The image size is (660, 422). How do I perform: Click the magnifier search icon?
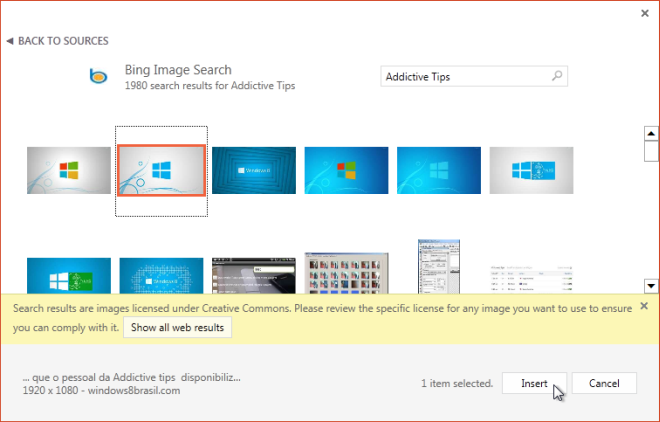pyautogui.click(x=557, y=76)
